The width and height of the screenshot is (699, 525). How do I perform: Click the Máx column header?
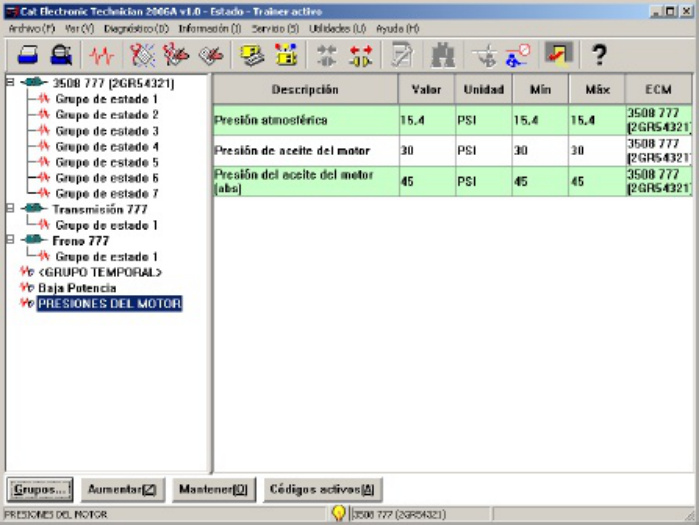point(597,90)
